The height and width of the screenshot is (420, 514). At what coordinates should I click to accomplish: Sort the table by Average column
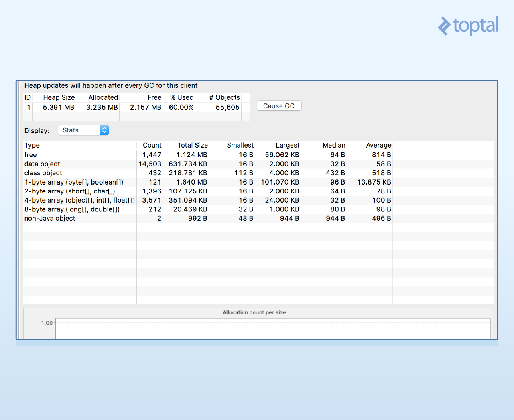pyautogui.click(x=379, y=145)
